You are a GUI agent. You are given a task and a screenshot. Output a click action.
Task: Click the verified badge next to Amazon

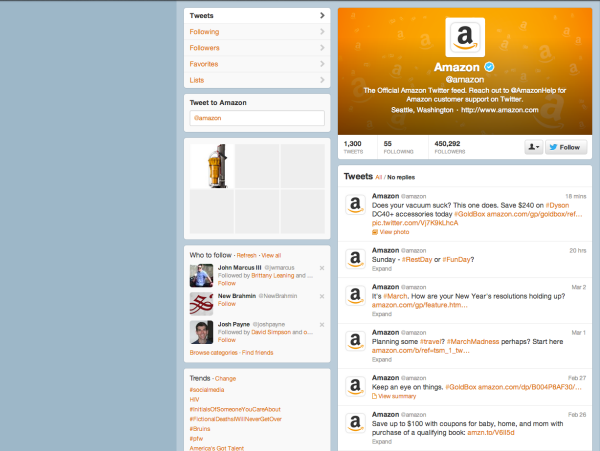tap(491, 66)
